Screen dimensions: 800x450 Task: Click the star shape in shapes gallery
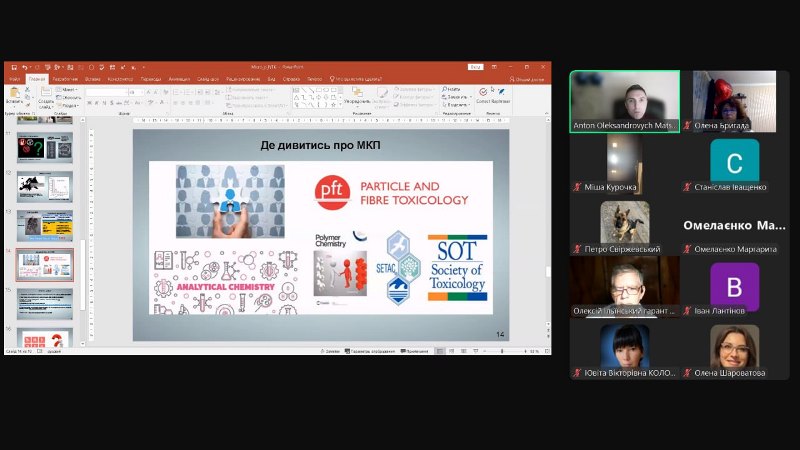click(334, 105)
